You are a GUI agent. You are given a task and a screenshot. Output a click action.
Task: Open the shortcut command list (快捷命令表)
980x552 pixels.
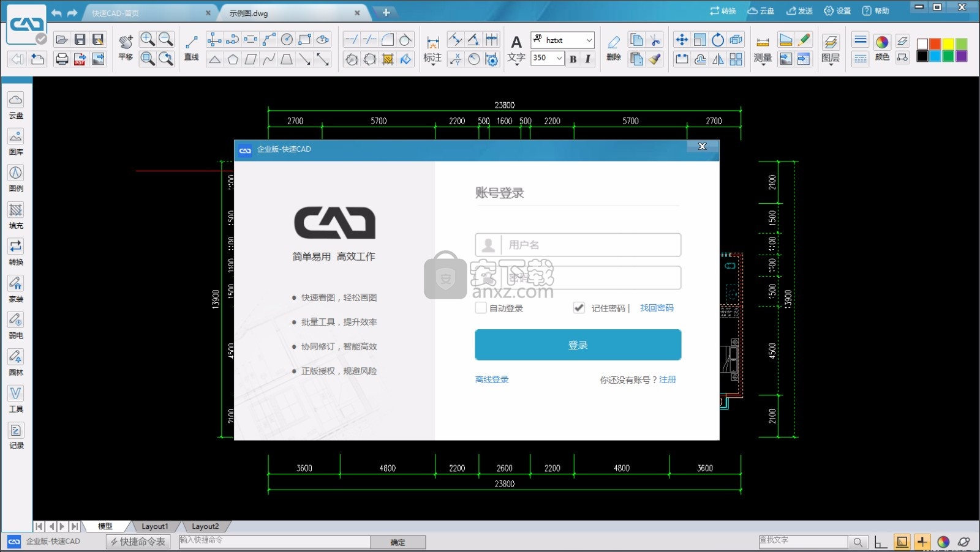coord(138,542)
